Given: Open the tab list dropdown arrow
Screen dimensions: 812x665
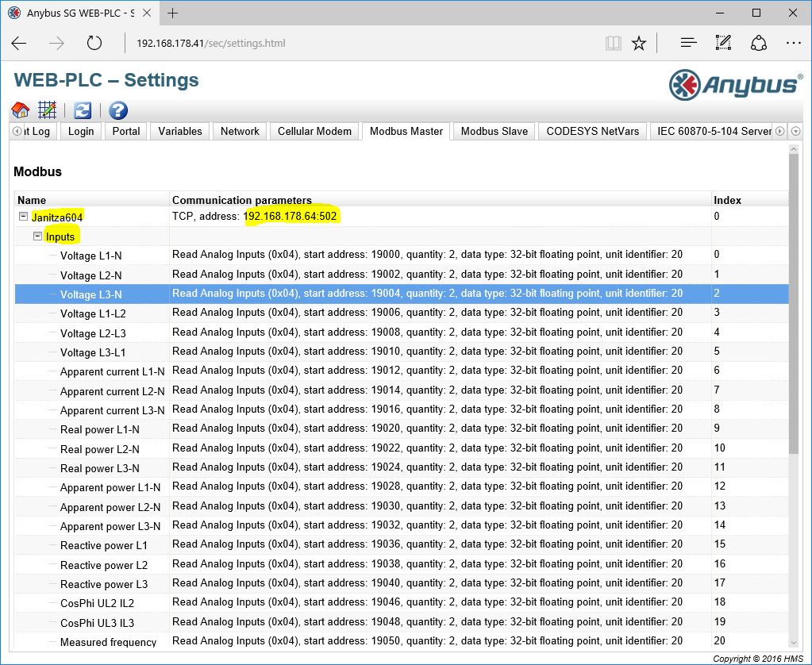Looking at the screenshot, I should coord(796,132).
